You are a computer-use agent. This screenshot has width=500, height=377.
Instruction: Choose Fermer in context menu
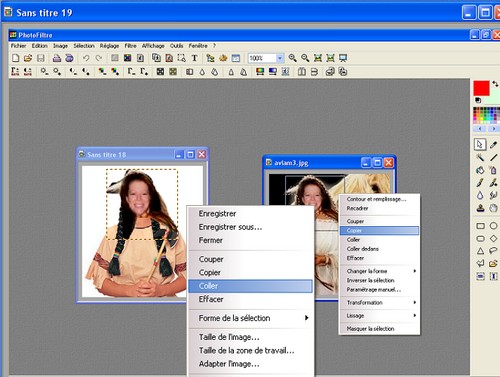point(251,240)
